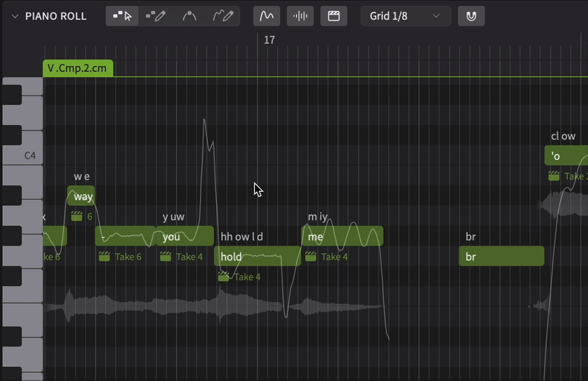Click clapperboard icon under 'you' note
Viewport: 588px width, 381px height.
[165, 257]
